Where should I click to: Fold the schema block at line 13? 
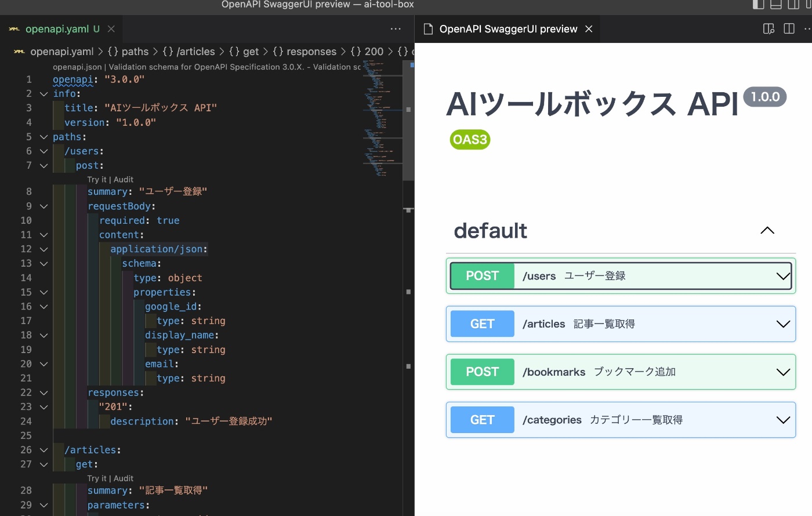(x=43, y=264)
